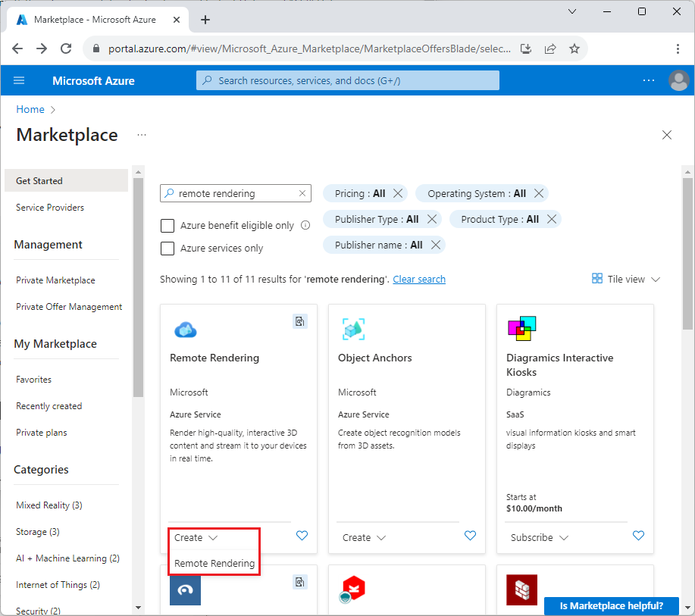Click Is Marketplace helpful button

pos(611,605)
